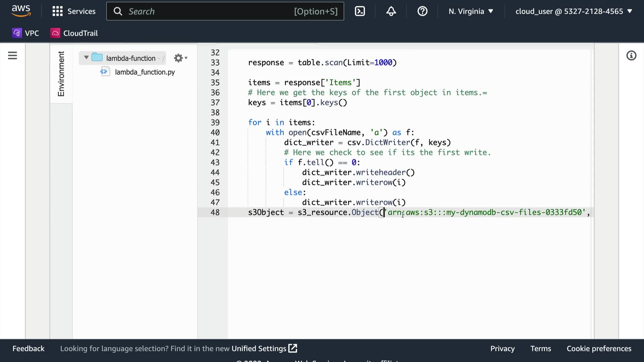This screenshot has width=644, height=362.
Task: Open the info panel icon on the right
Action: [631, 56]
